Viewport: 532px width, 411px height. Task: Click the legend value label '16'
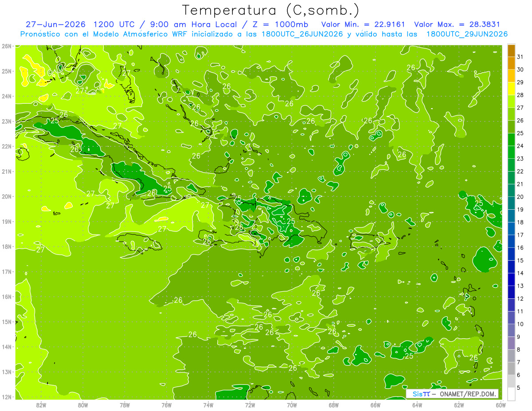coord(520,248)
